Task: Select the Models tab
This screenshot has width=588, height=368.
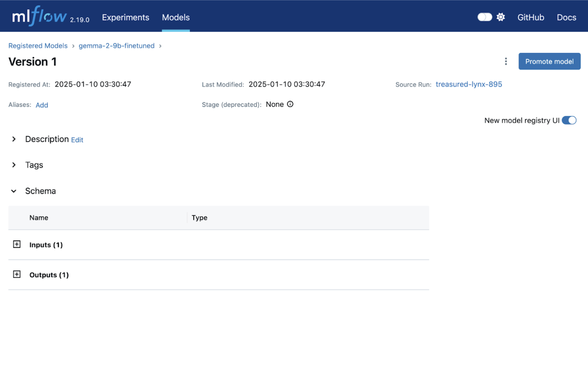Action: [x=176, y=17]
